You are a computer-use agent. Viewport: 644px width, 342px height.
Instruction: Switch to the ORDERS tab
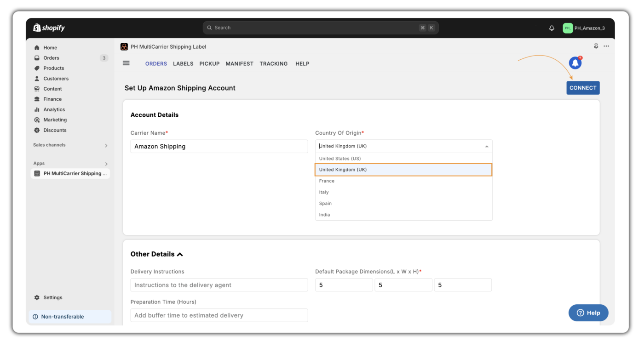tap(156, 63)
